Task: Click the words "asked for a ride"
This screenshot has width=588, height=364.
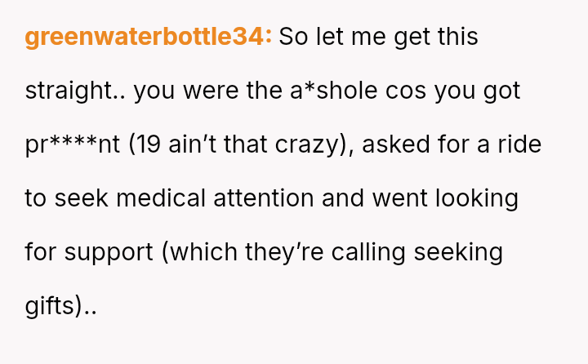Action: (x=451, y=144)
